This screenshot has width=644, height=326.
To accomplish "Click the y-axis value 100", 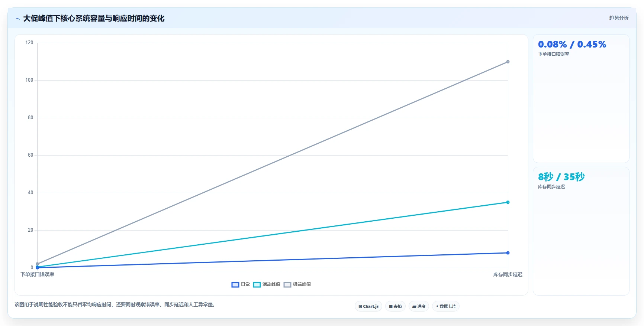I will (29, 80).
